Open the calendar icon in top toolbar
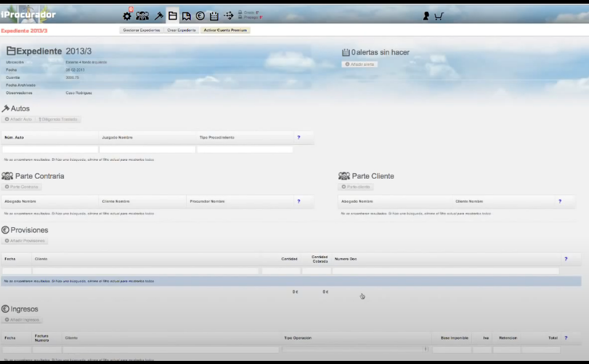This screenshot has width=589, height=364. [x=214, y=16]
